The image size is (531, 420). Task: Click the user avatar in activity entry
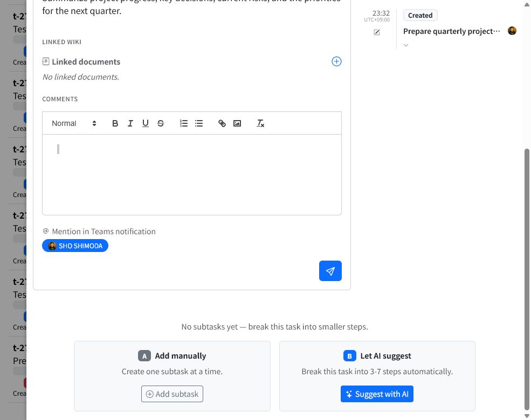tap(512, 31)
